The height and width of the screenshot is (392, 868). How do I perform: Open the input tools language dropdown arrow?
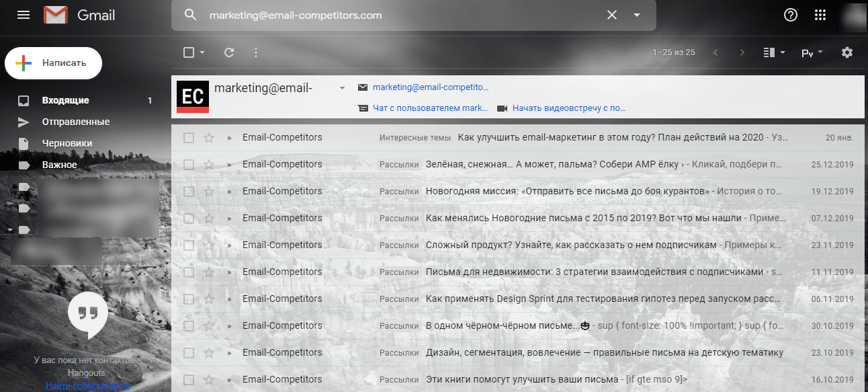(820, 52)
